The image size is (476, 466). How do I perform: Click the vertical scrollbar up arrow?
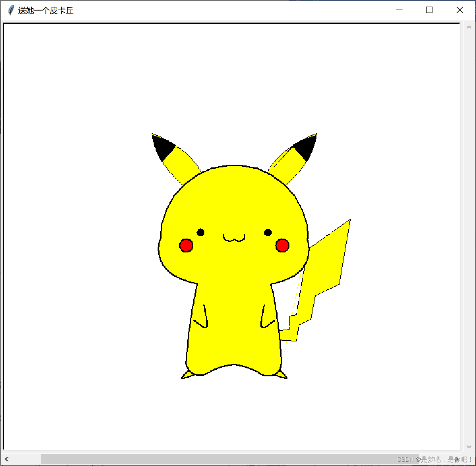pos(469,28)
